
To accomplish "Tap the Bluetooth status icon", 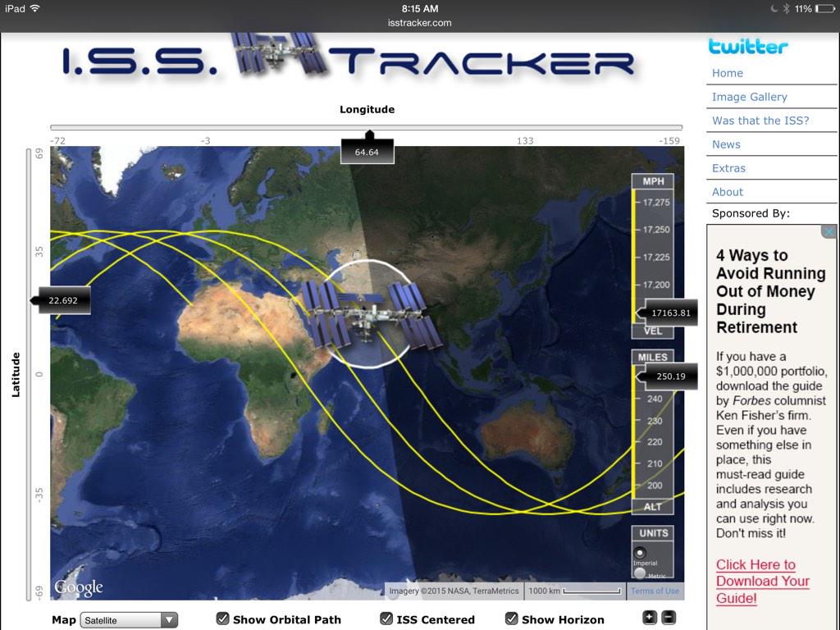I will [786, 8].
